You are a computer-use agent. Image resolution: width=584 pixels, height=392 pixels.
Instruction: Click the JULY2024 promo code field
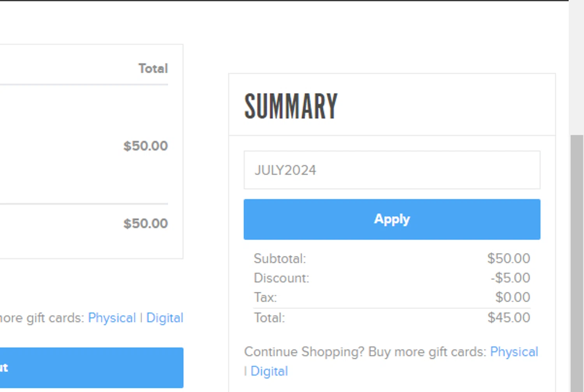pyautogui.click(x=392, y=170)
